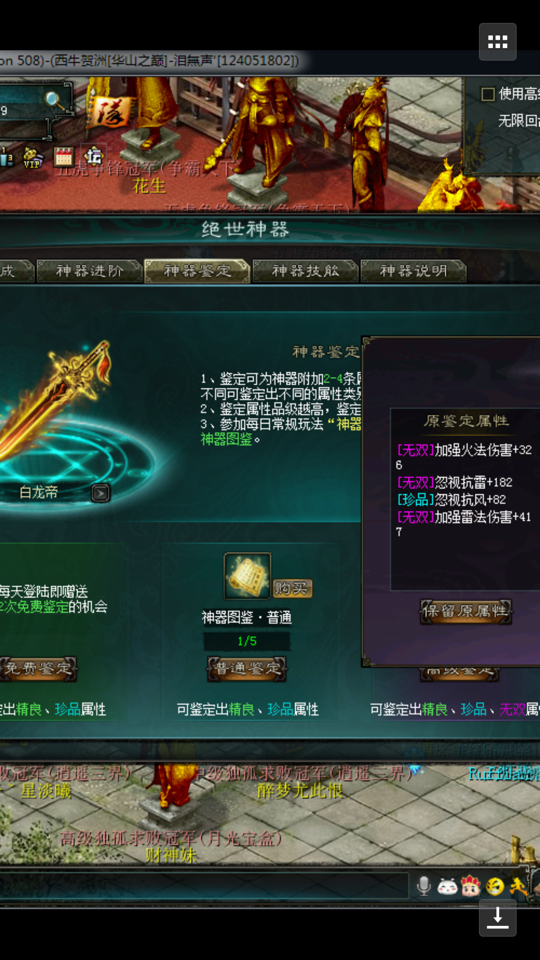Viewport: 540px width, 960px height.
Task: Click the forum 坛 icon
Action: point(94,156)
